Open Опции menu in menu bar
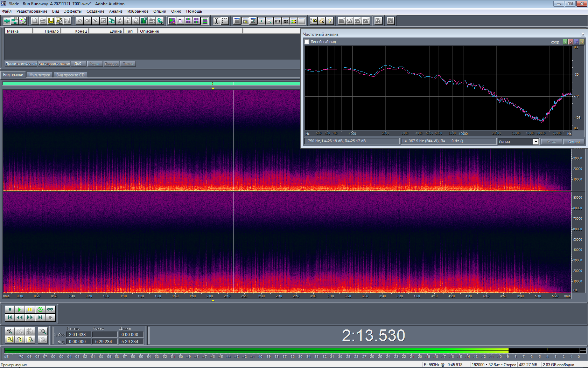 coord(160,11)
